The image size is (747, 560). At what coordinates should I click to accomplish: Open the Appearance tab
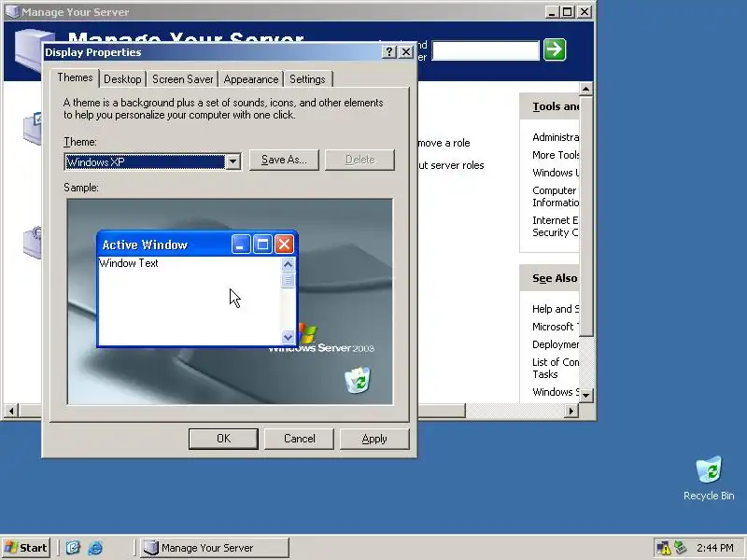coord(251,79)
